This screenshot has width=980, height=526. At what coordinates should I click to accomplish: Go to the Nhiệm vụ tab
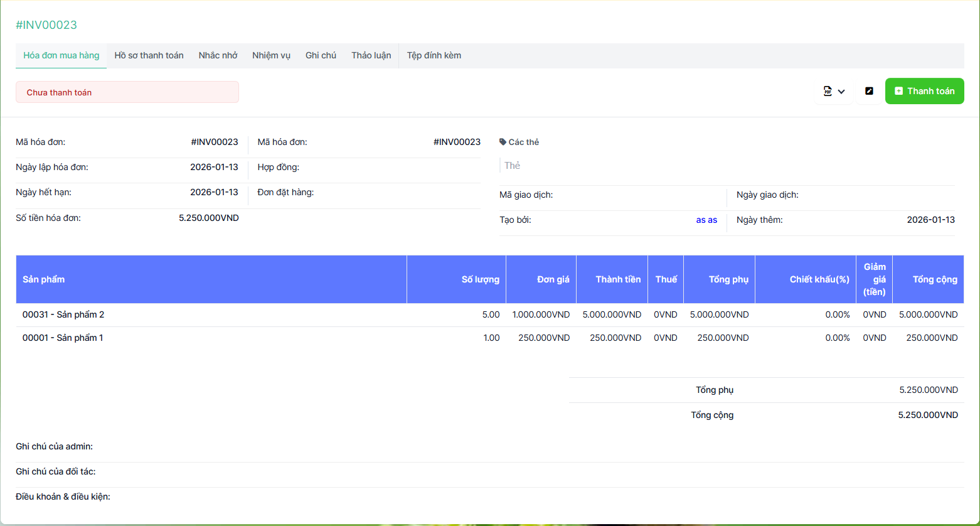coord(271,56)
